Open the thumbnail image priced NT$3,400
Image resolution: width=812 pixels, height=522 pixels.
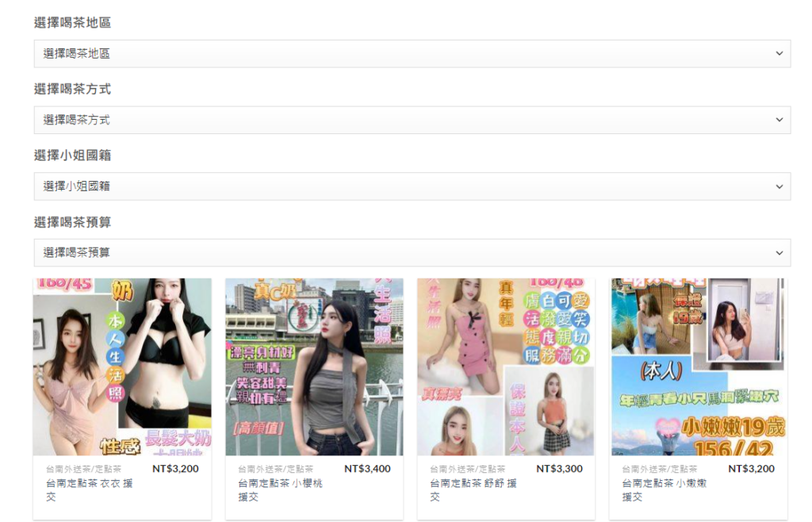pyautogui.click(x=314, y=367)
